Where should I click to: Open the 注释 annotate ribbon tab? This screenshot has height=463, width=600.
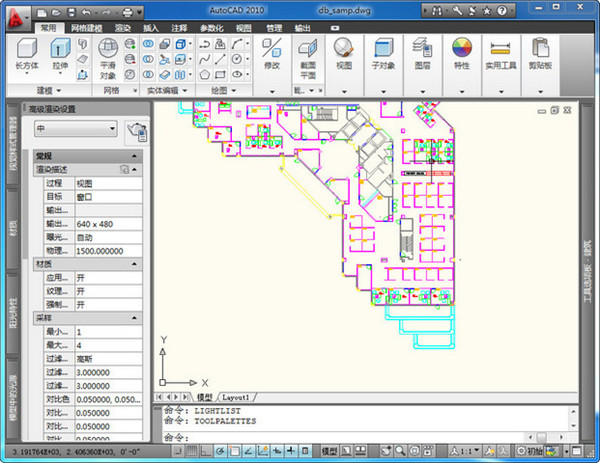(180, 29)
